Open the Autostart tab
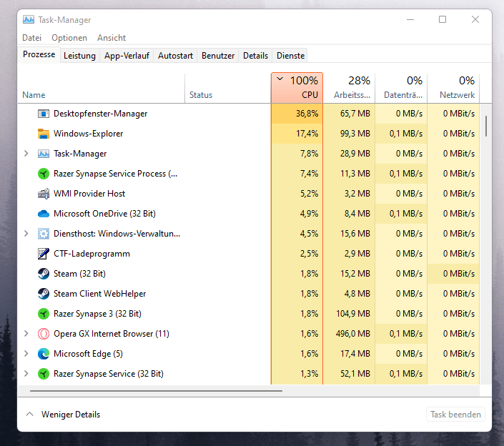Viewport: 504px width, 446px height. pyautogui.click(x=175, y=56)
